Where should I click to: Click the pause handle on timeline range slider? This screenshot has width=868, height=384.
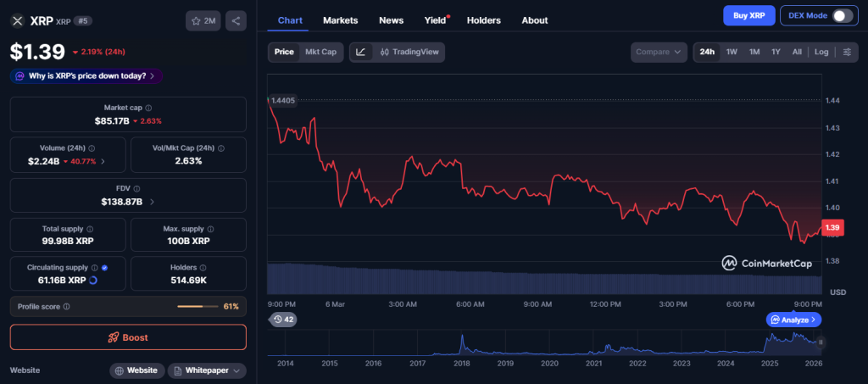820,342
